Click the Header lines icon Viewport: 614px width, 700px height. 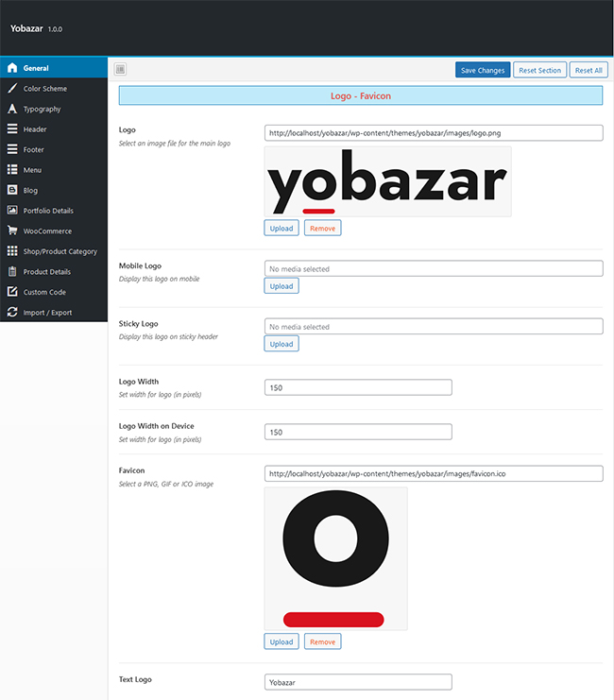coord(12,129)
